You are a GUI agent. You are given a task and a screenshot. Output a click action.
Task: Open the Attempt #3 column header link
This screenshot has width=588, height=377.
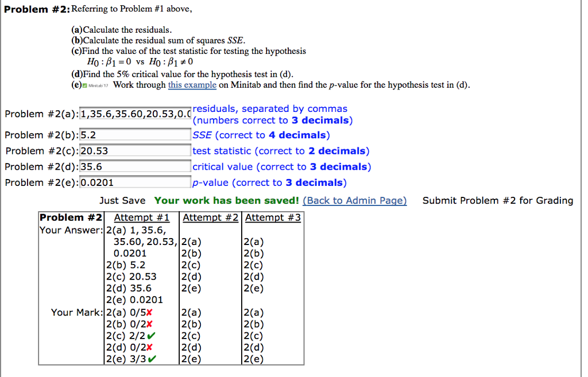pos(273,217)
